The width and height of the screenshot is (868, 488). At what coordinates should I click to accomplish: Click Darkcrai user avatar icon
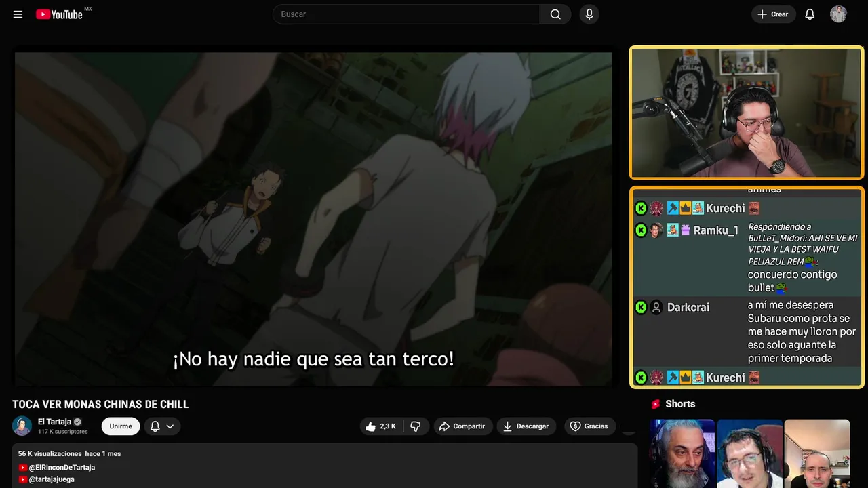656,308
